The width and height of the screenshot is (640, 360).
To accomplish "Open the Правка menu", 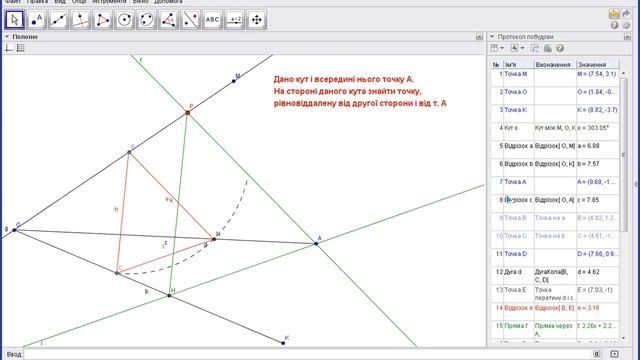I will tap(37, 2).
